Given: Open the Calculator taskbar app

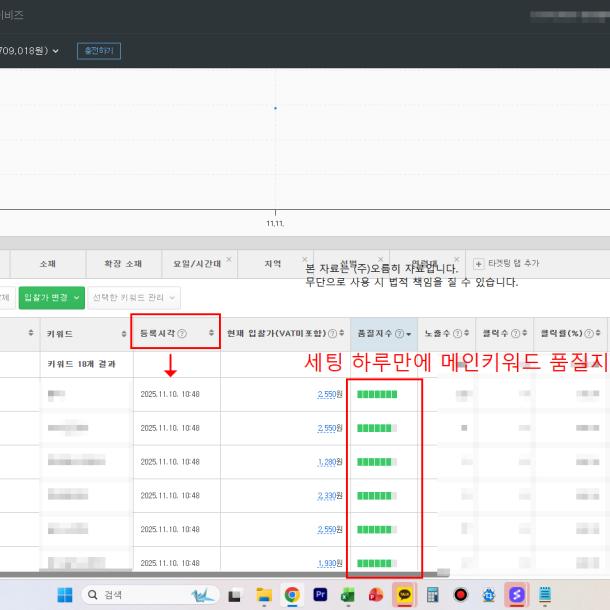Looking at the screenshot, I should pos(433,595).
